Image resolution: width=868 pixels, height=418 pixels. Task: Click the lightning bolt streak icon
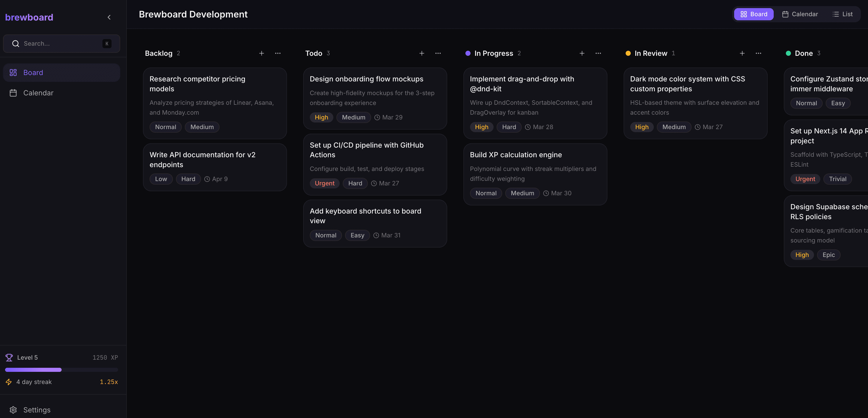click(x=9, y=382)
